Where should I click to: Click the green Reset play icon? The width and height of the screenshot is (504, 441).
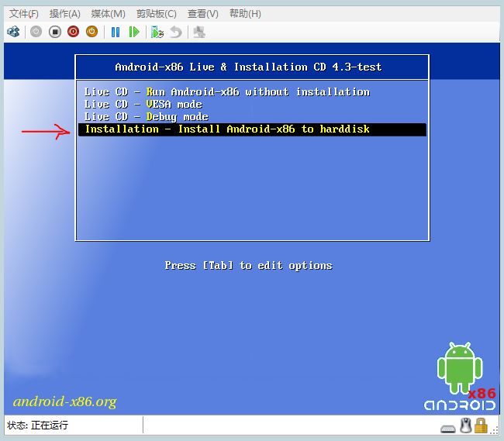click(133, 32)
